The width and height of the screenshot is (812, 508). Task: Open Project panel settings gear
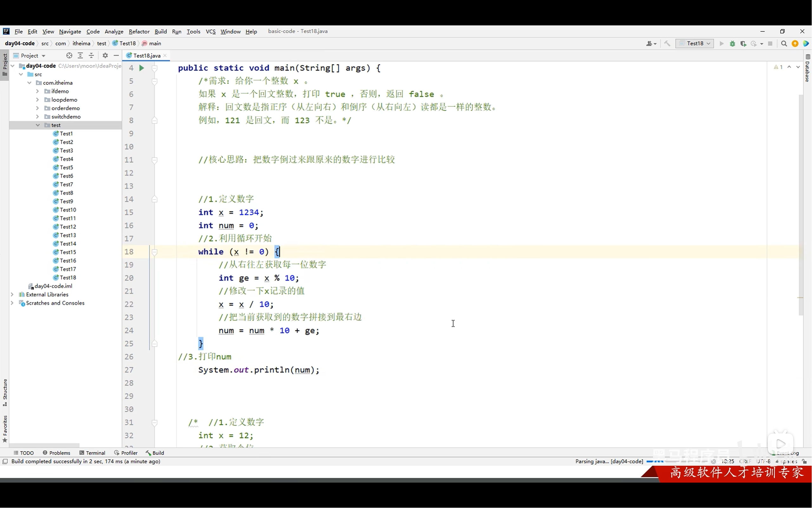pyautogui.click(x=105, y=56)
